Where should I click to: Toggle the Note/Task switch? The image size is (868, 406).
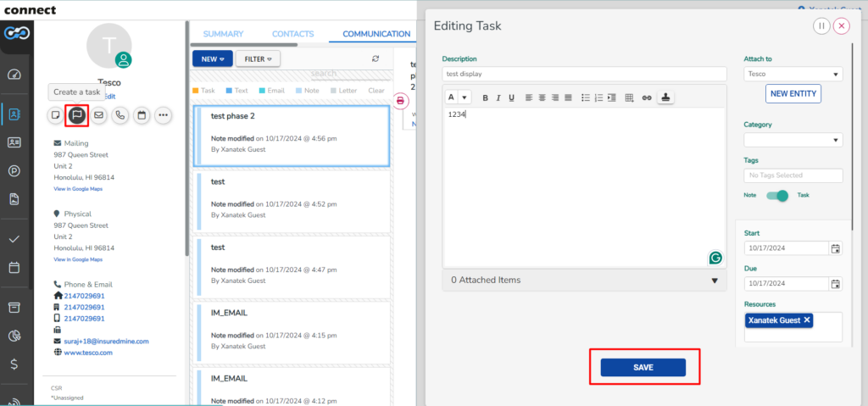(x=777, y=196)
